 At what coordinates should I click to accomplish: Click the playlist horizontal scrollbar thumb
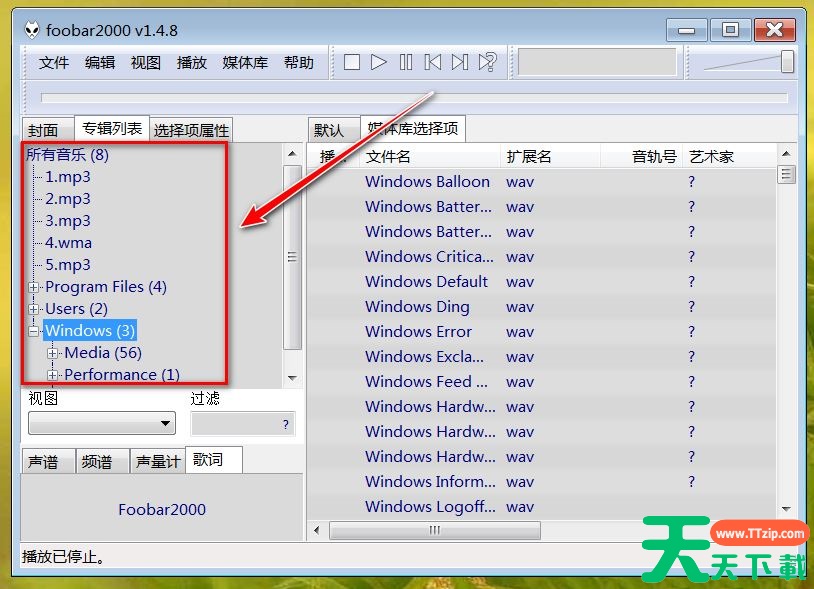(435, 530)
